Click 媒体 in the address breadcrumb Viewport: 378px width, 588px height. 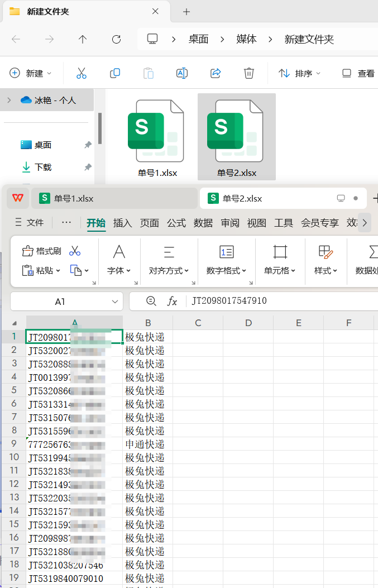[x=246, y=39]
